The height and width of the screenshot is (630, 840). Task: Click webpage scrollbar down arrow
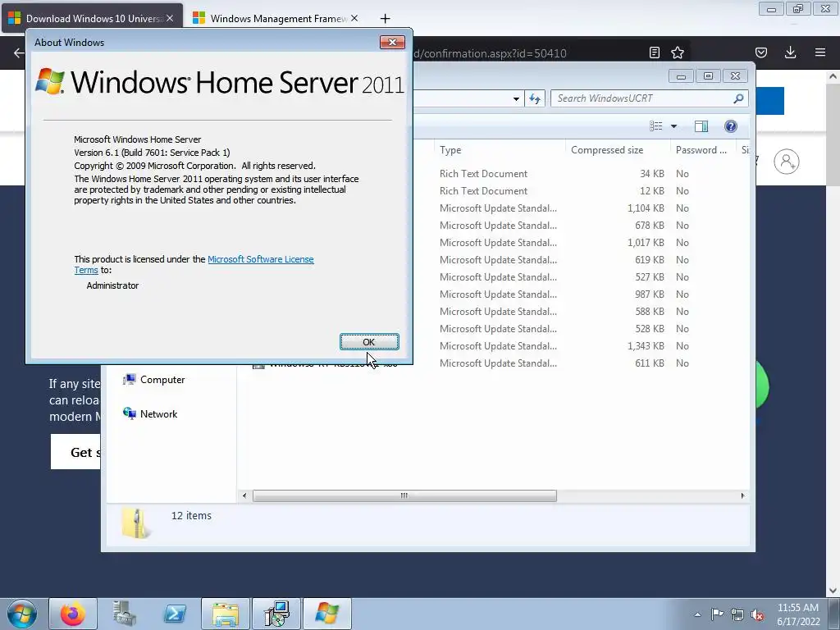[833, 591]
